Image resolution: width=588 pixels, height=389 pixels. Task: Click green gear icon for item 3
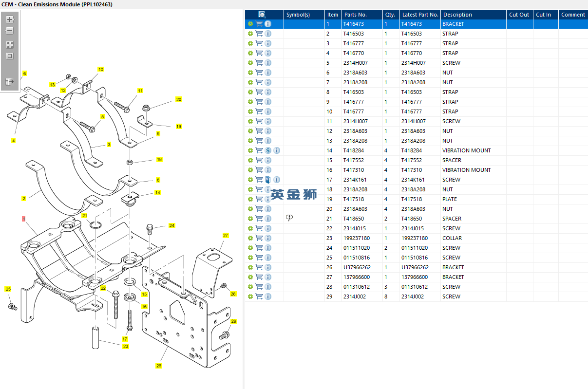coord(250,43)
